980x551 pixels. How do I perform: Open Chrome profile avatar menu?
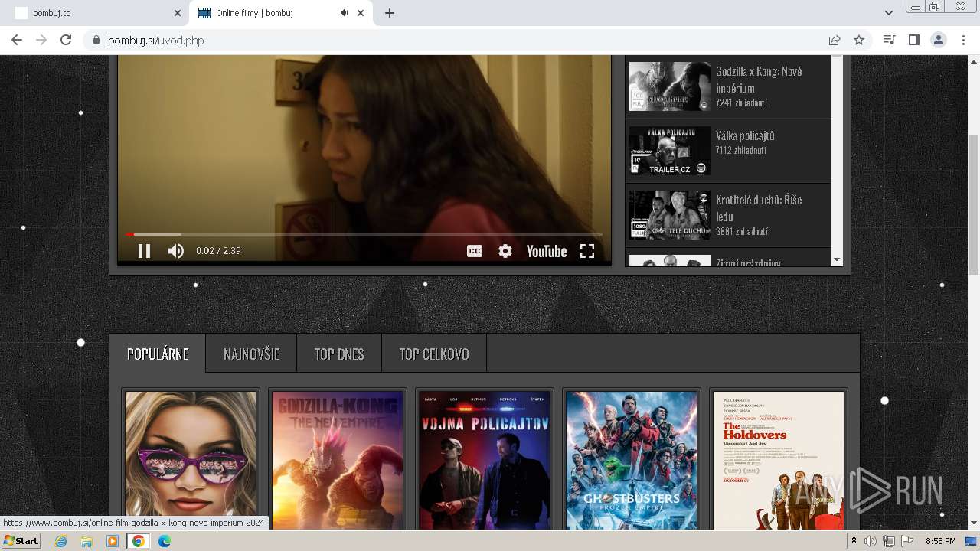[938, 40]
